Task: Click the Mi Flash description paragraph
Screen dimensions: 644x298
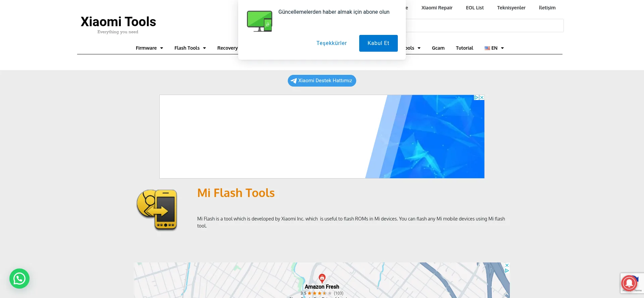Action: coord(351,222)
